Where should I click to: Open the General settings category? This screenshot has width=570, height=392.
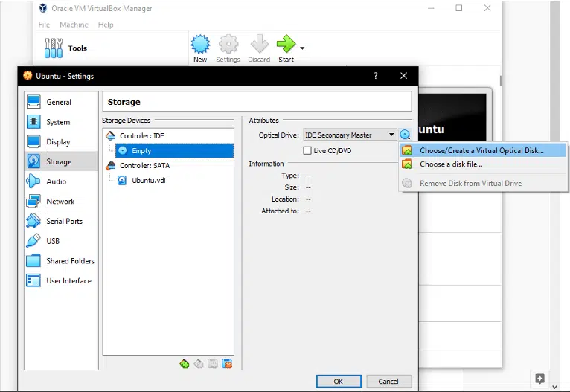(x=61, y=102)
